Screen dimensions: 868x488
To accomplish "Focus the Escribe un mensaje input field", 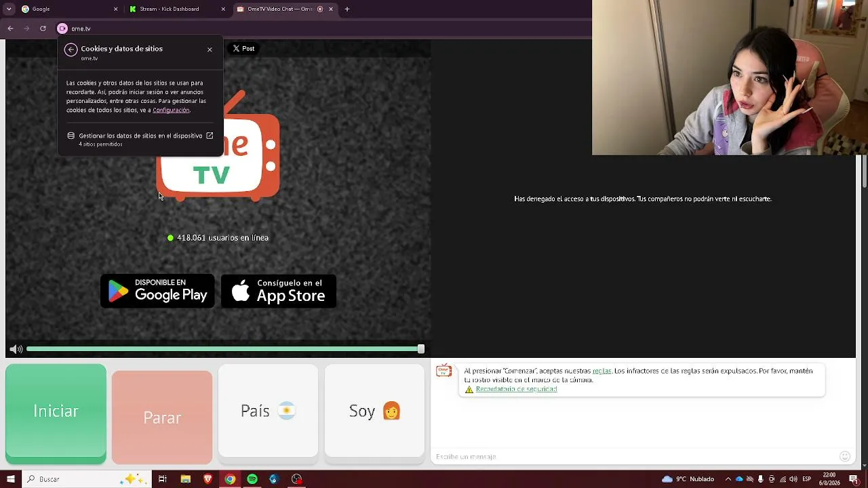I will [x=635, y=457].
